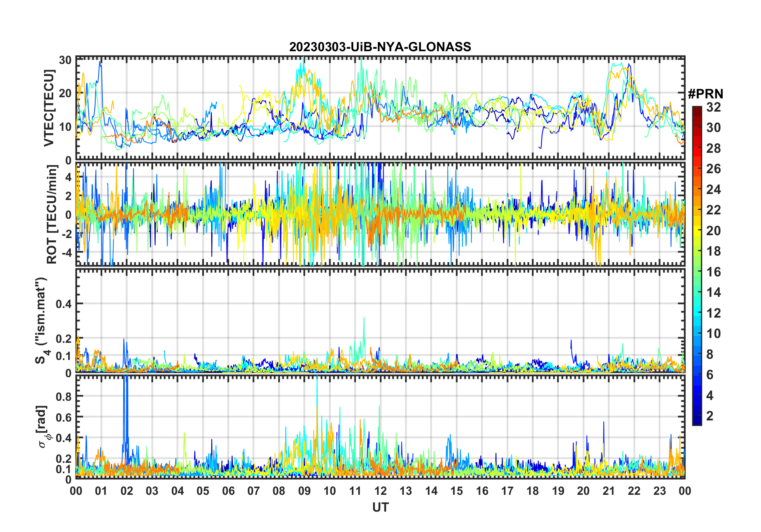Click the plot title 20230303-UiB-NYA-GLONASS
This screenshot has width=761, height=532.
pos(380,47)
